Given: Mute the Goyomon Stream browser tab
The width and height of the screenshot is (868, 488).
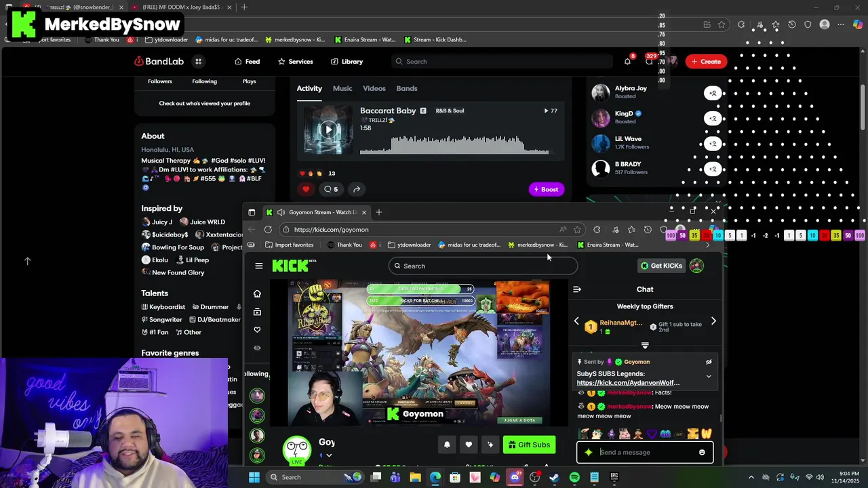Looking at the screenshot, I should point(281,212).
